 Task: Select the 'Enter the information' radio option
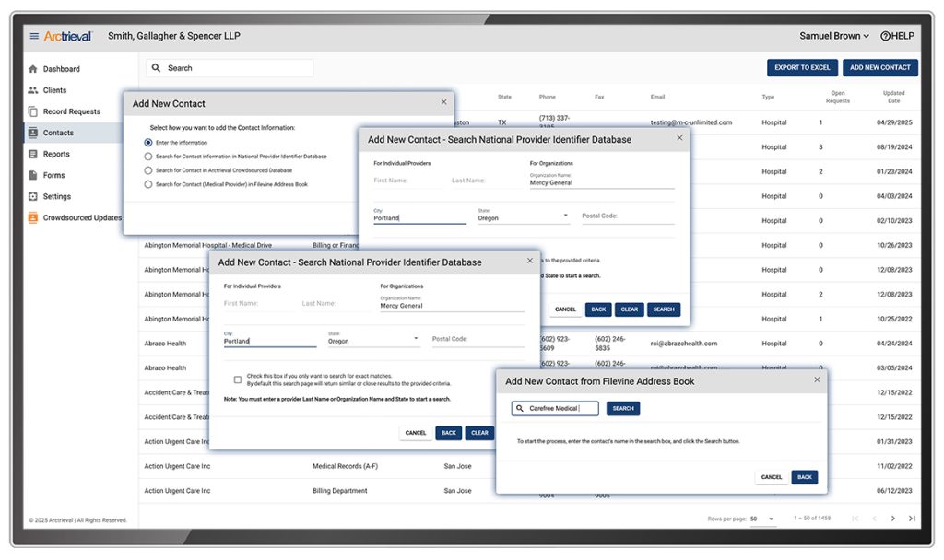click(148, 143)
